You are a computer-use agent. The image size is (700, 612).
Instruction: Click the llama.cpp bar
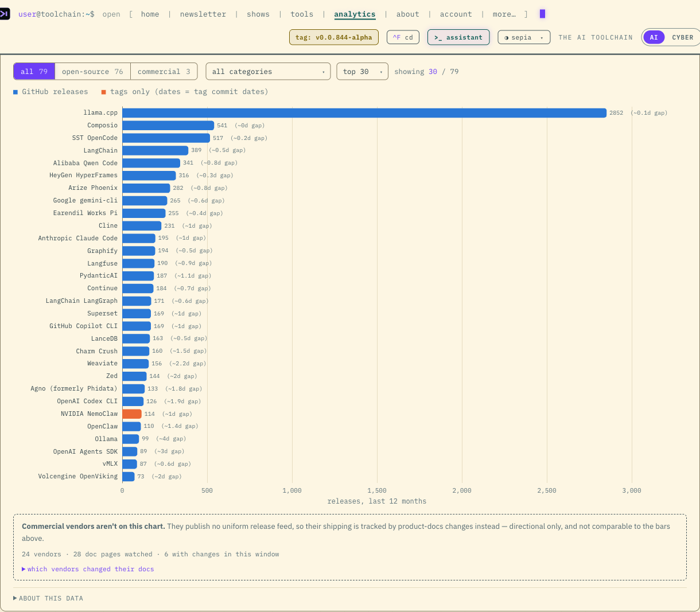tap(364, 113)
